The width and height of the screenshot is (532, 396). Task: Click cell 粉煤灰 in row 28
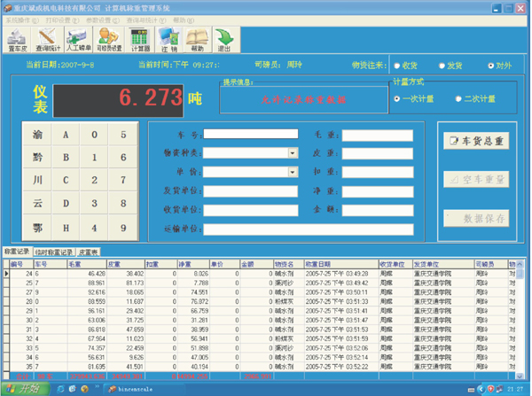coord(289,301)
